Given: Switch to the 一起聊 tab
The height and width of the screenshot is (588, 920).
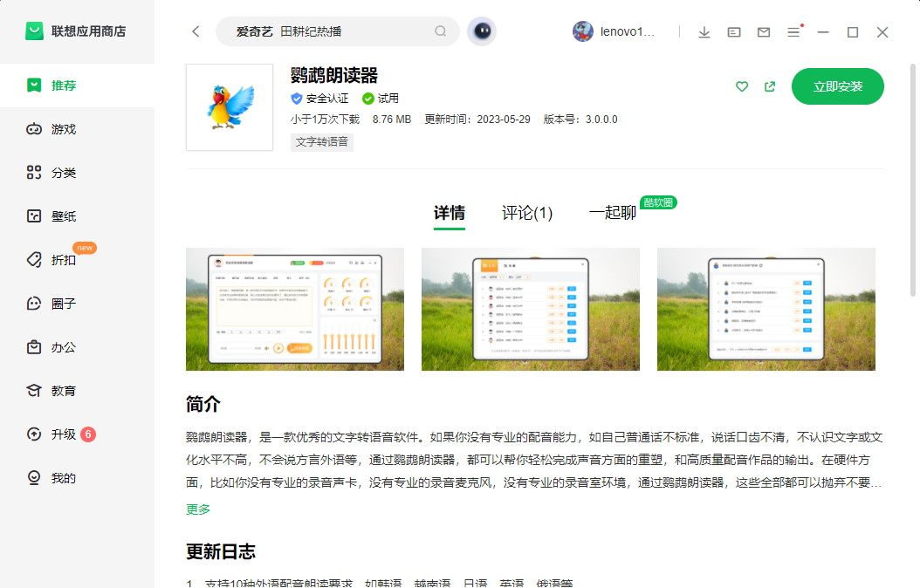Looking at the screenshot, I should pos(613,213).
